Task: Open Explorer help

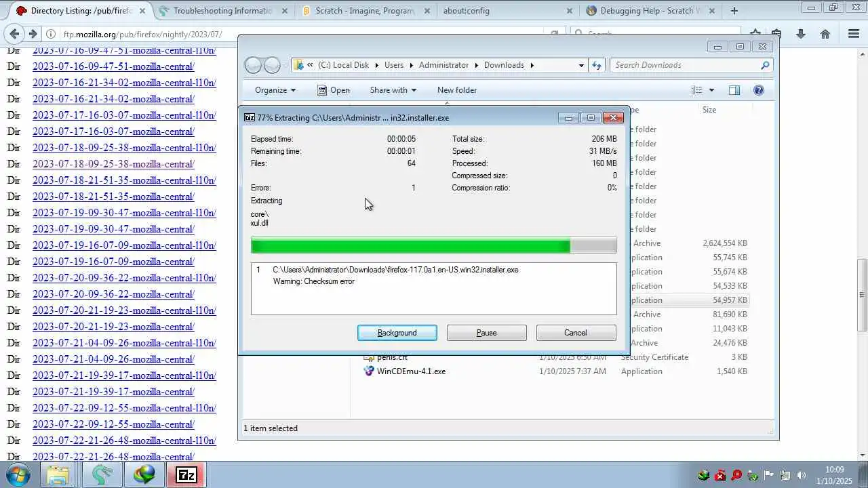Action: [759, 90]
